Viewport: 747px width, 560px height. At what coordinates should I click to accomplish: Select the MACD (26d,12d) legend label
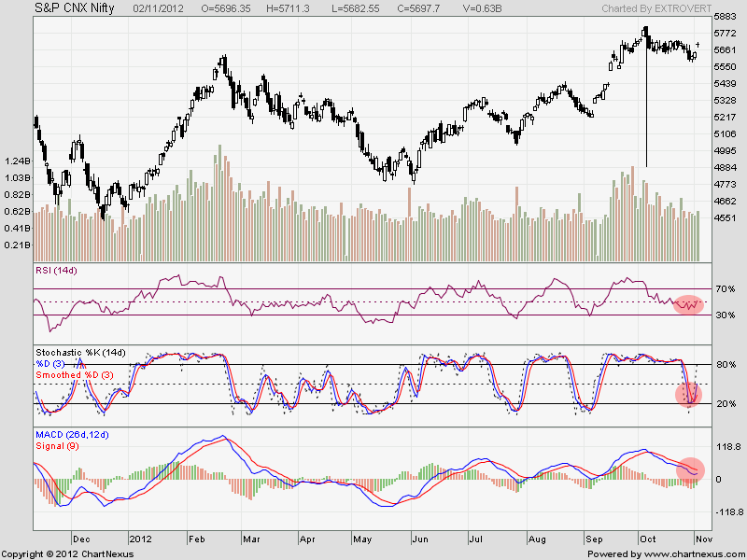click(x=73, y=435)
